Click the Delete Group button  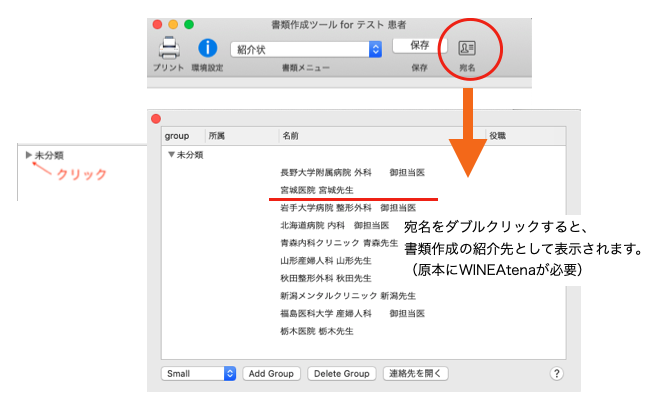(x=341, y=373)
